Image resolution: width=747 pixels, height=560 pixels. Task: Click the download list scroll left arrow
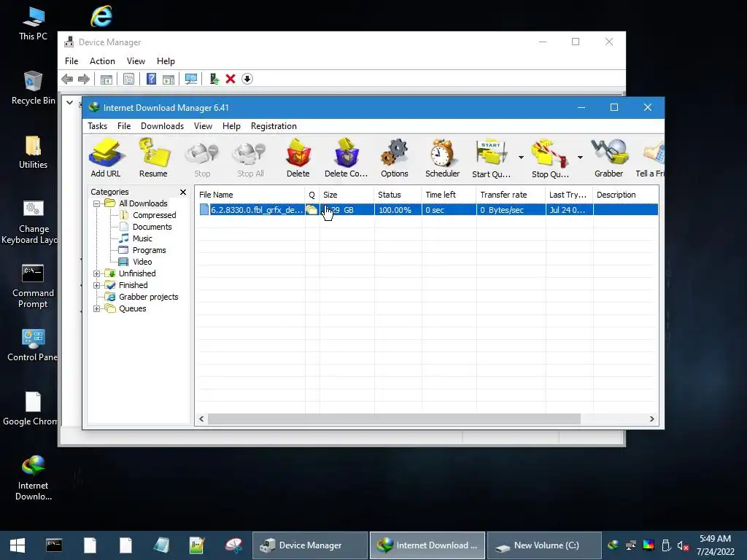(201, 419)
